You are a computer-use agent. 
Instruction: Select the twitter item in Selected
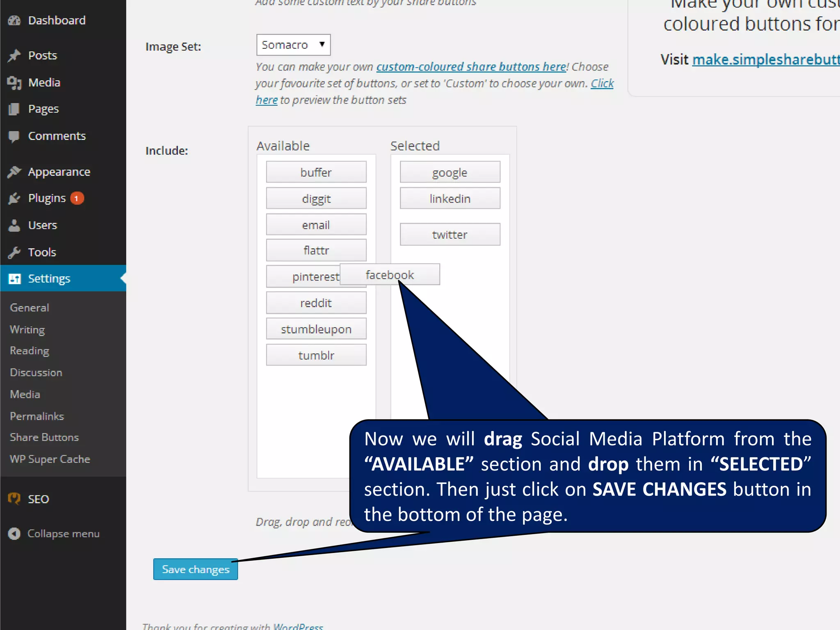pos(450,234)
